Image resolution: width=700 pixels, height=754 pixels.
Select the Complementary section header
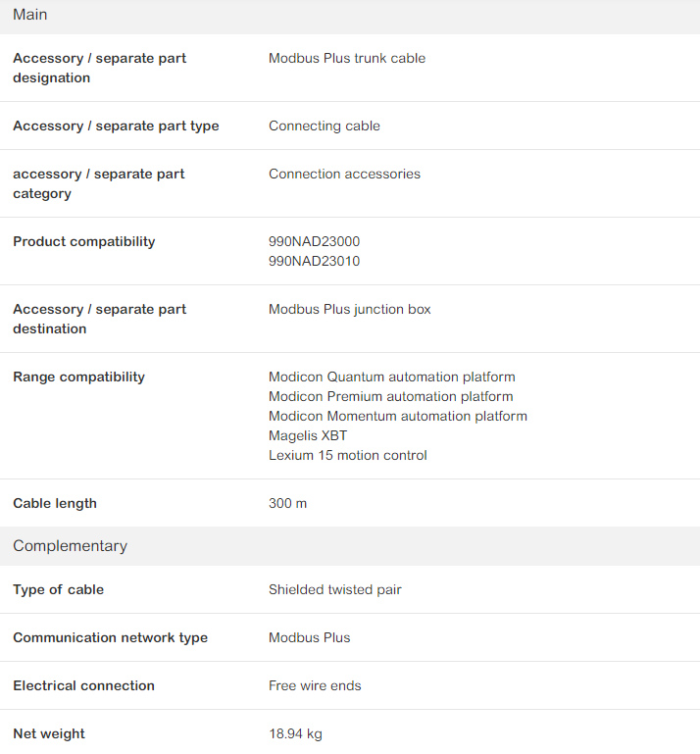tap(350, 546)
